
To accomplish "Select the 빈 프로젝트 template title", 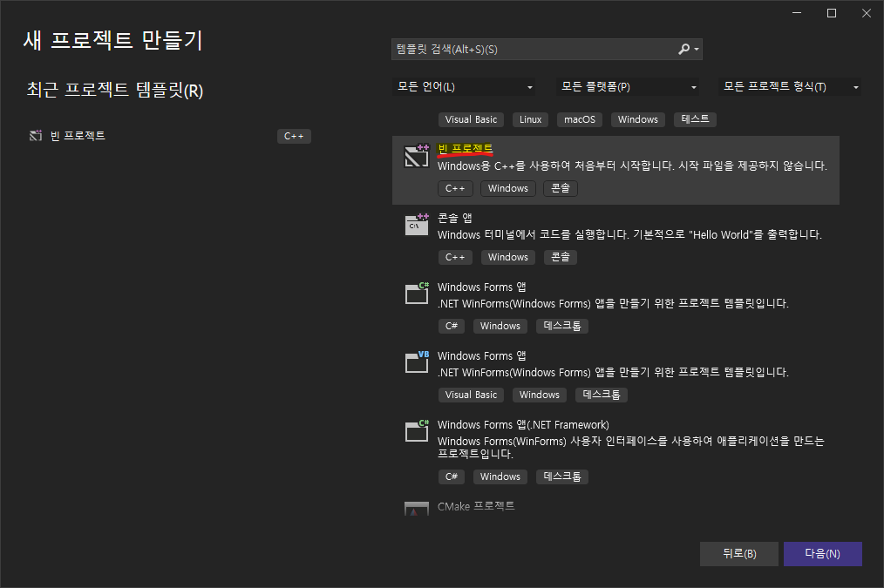I will [466, 148].
